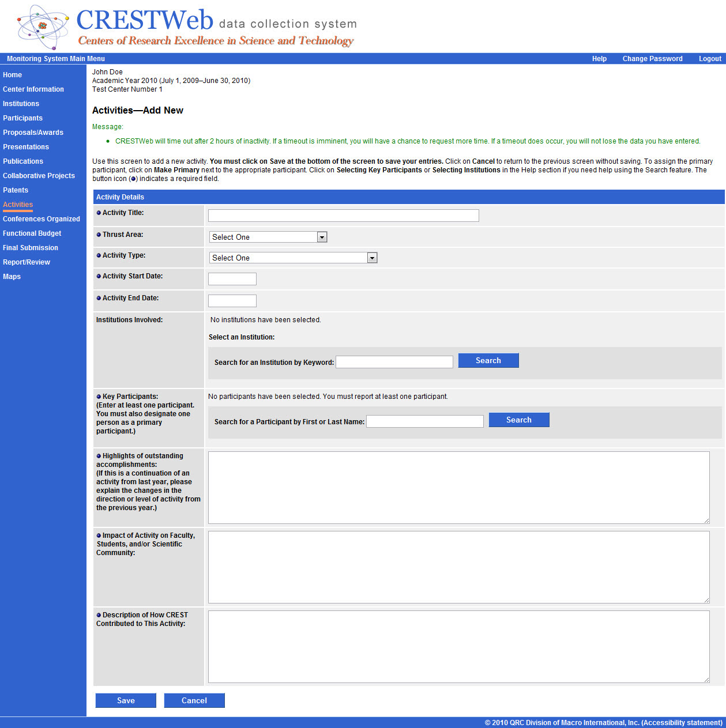Click Search button for institutions
The width and height of the screenshot is (726, 728).
[x=488, y=360]
